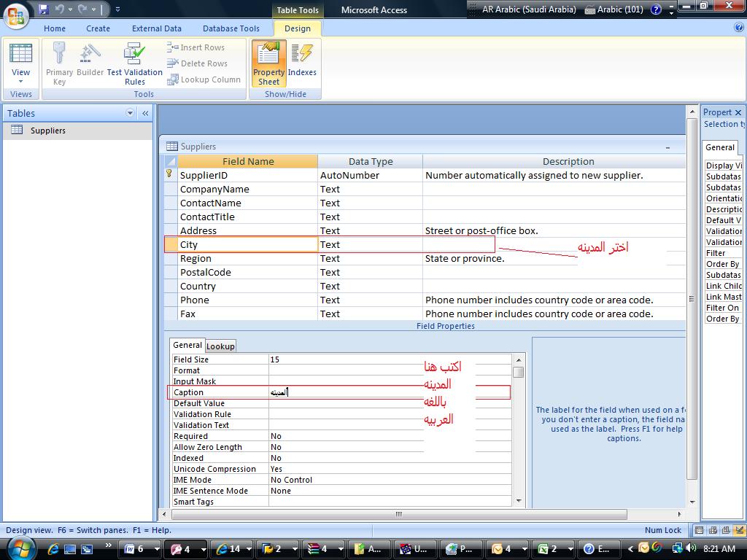This screenshot has height=560, width=747.
Task: Click the CompanyName field name
Action: (x=248, y=189)
